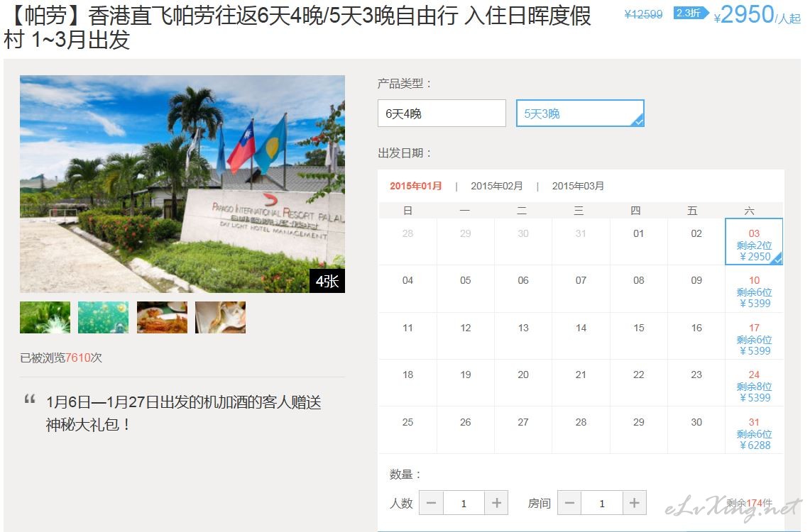Image resolution: width=810 pixels, height=532 pixels.
Task: Switch calendar to 2015年01月
Action: [416, 186]
